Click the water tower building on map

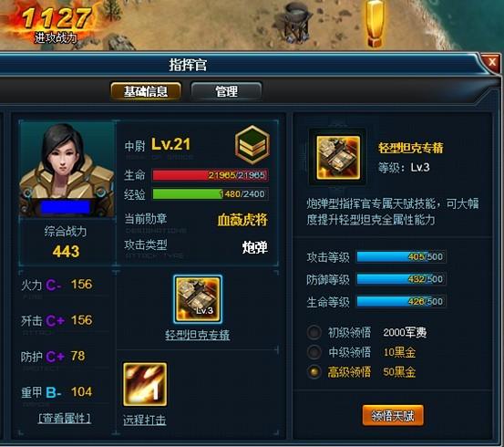tap(296, 22)
